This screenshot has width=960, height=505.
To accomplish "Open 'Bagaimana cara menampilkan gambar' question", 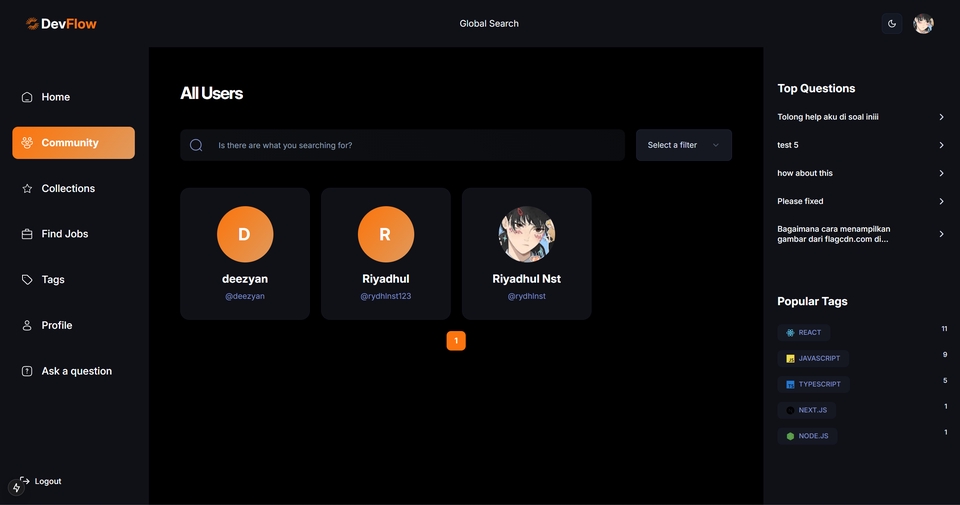I will click(x=834, y=234).
